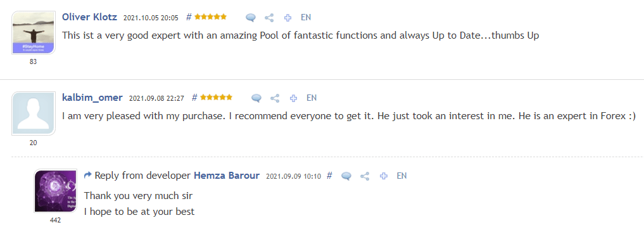Click the # permalink on developer reply
This screenshot has height=232, width=644.
pyautogui.click(x=329, y=176)
